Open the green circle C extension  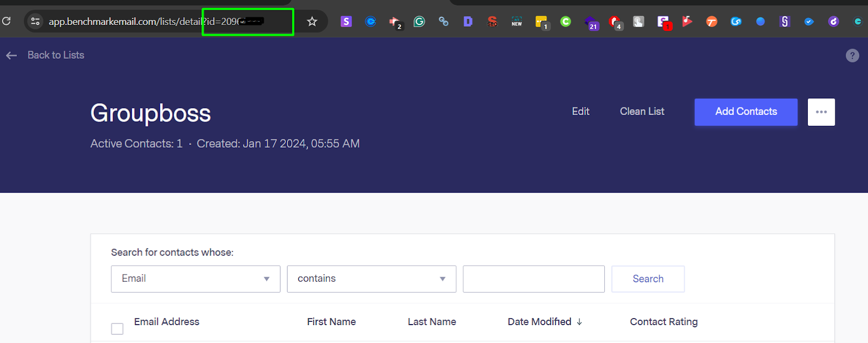[x=565, y=21]
